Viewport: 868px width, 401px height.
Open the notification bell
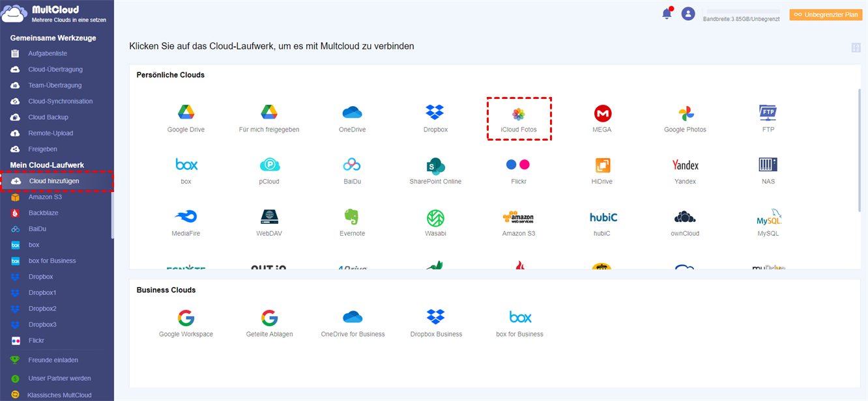(x=667, y=14)
